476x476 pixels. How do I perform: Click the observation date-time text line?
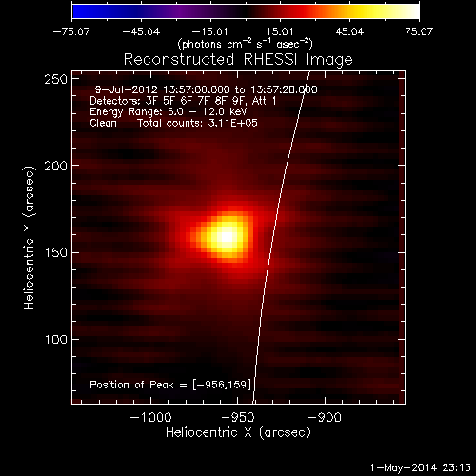207,89
